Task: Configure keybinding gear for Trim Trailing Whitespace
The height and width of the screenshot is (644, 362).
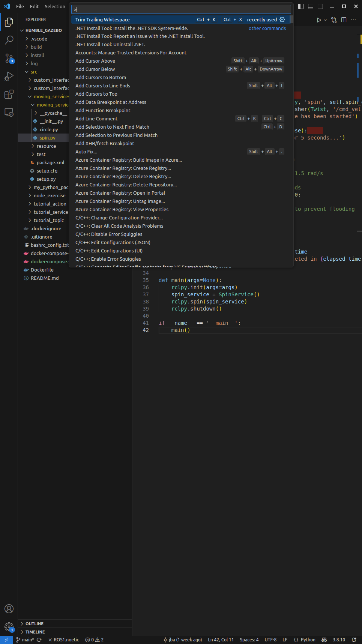Action: [282, 20]
